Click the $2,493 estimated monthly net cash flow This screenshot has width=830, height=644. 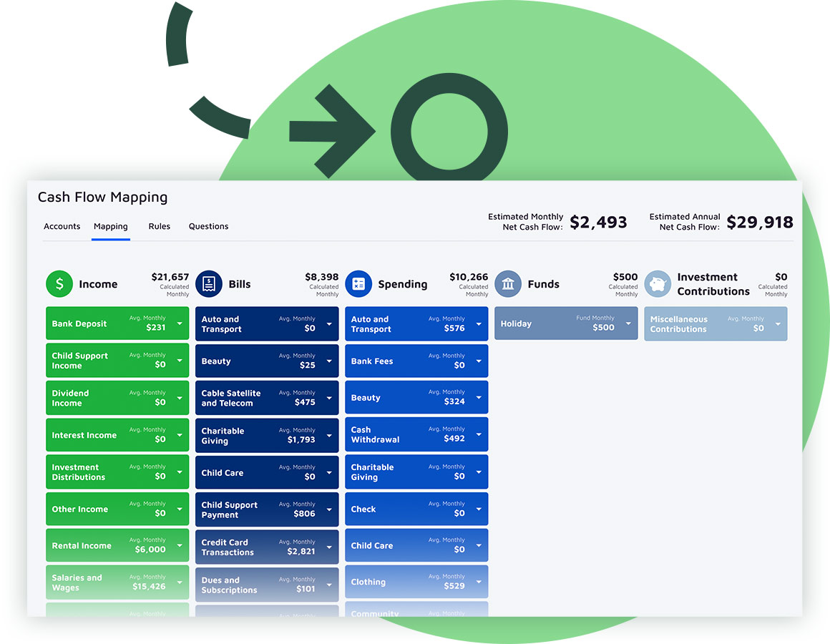click(x=598, y=223)
